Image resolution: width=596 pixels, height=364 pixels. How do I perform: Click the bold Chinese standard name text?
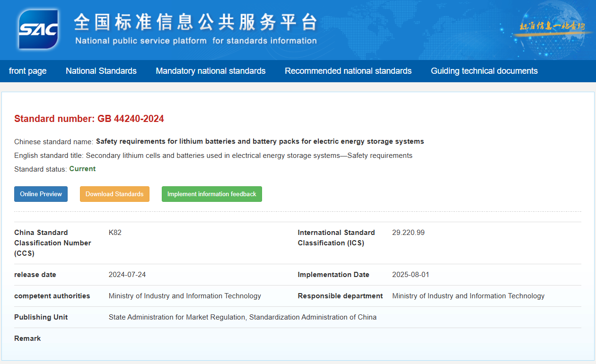259,141
